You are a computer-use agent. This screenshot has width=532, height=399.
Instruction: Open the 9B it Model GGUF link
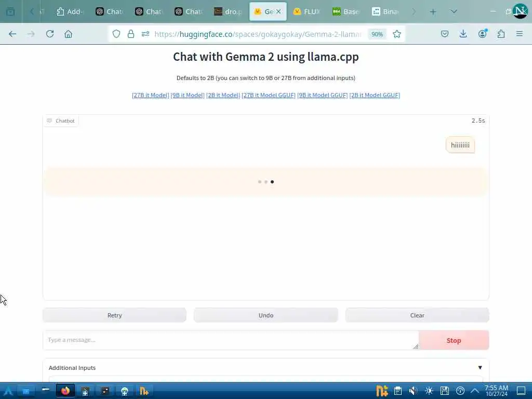click(x=322, y=95)
